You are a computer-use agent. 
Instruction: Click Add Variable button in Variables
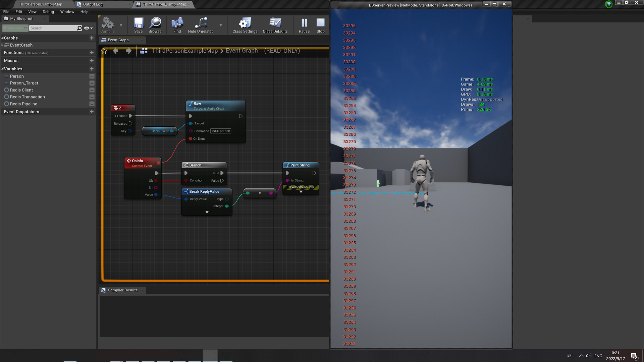pos(92,68)
